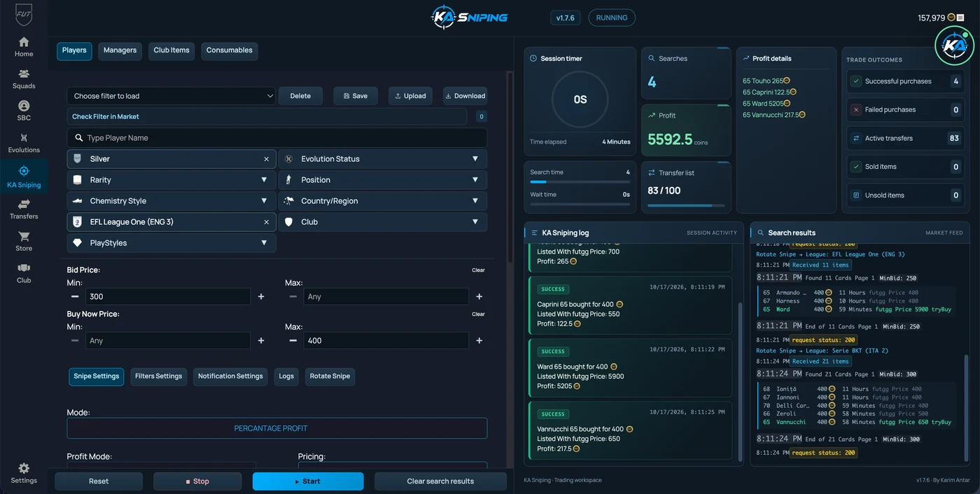Remove the Silver quality filter
Viewport: 980px width, 494px height.
[266, 159]
